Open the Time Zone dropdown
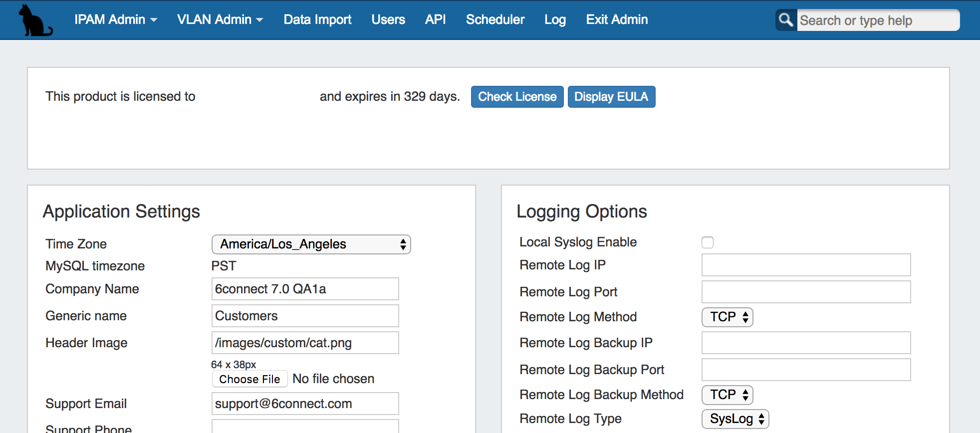This screenshot has height=433, width=980. point(311,244)
